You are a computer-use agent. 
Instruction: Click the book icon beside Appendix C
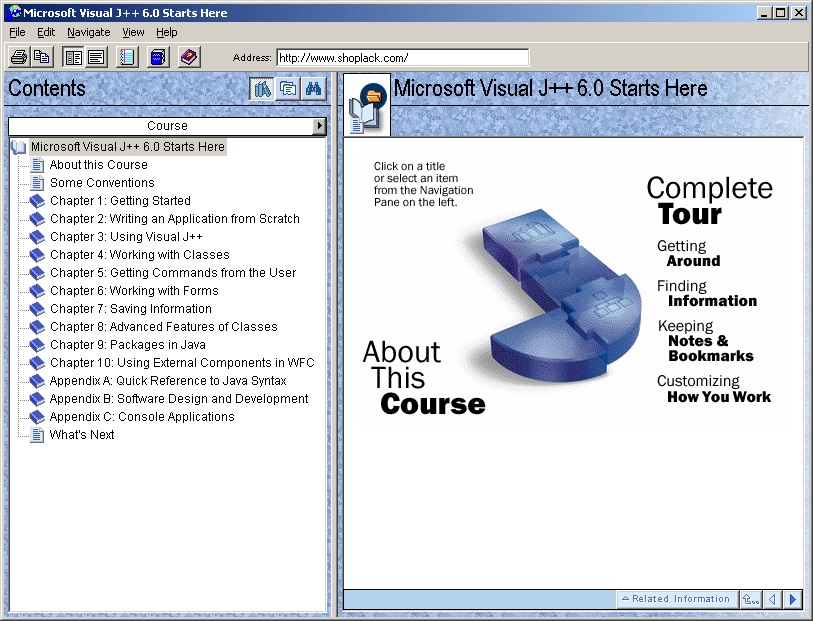(37, 417)
